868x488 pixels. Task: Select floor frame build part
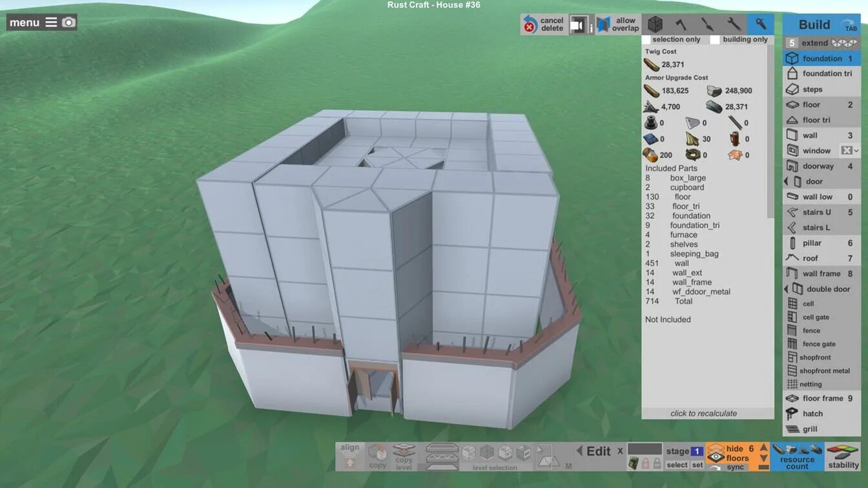821,398
